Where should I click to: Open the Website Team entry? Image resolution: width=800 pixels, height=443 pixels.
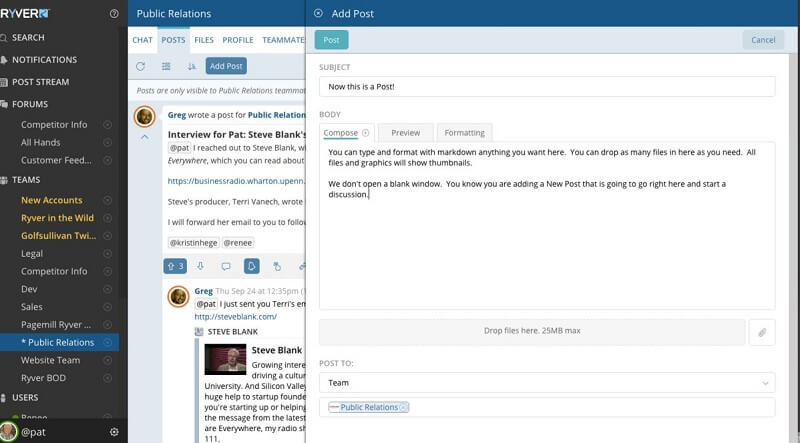(x=51, y=360)
